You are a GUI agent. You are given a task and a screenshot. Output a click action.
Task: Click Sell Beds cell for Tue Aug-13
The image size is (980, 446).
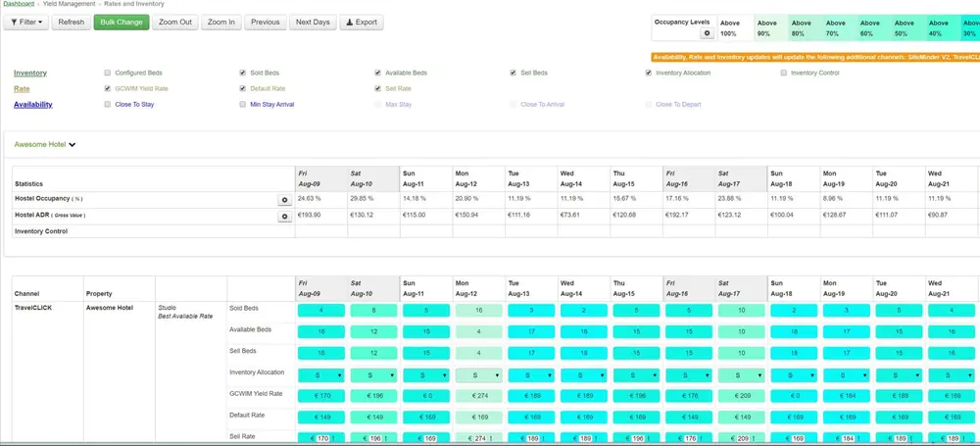pos(531,353)
